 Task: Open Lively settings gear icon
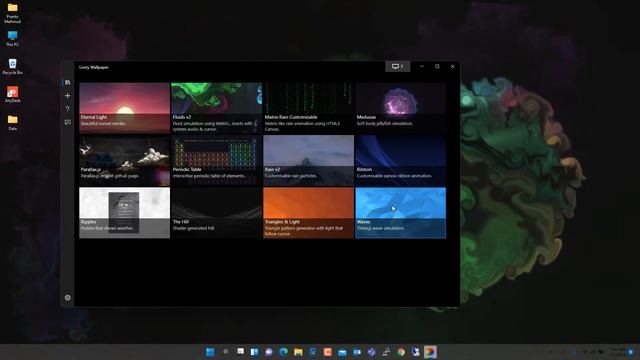pyautogui.click(x=68, y=298)
